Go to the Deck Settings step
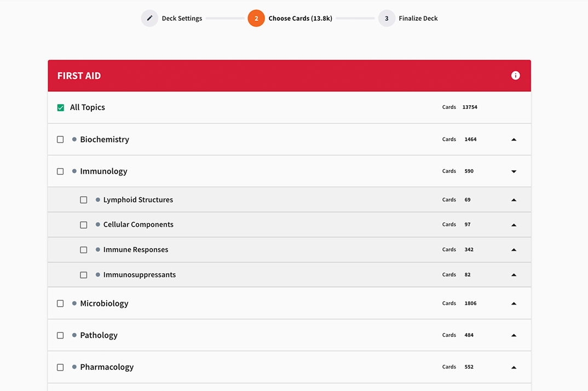Image resolution: width=588 pixels, height=391 pixels. click(x=182, y=19)
